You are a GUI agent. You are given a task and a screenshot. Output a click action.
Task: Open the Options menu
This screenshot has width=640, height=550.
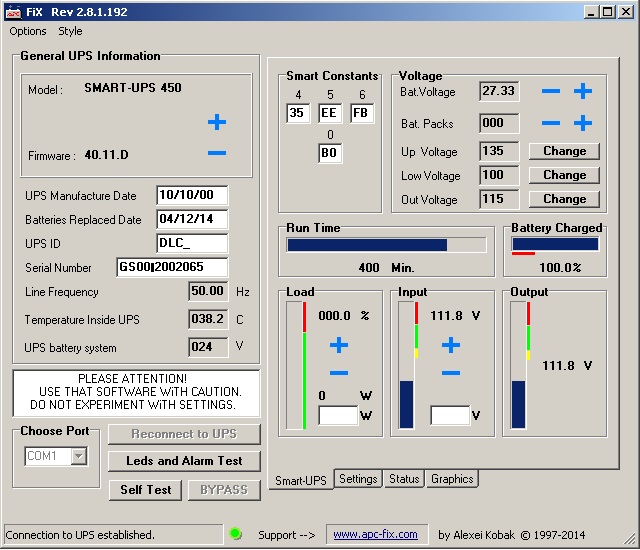(28, 31)
